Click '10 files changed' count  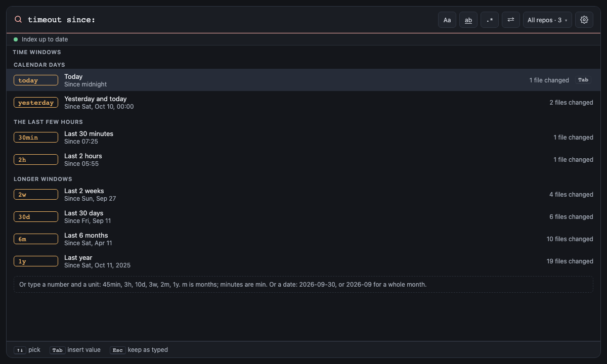pyautogui.click(x=570, y=239)
